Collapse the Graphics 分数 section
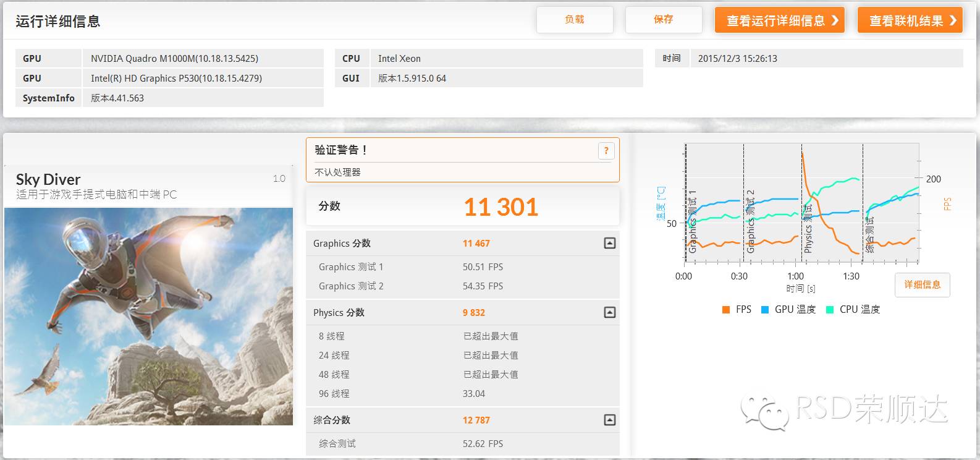This screenshot has height=460, width=980. pyautogui.click(x=610, y=243)
